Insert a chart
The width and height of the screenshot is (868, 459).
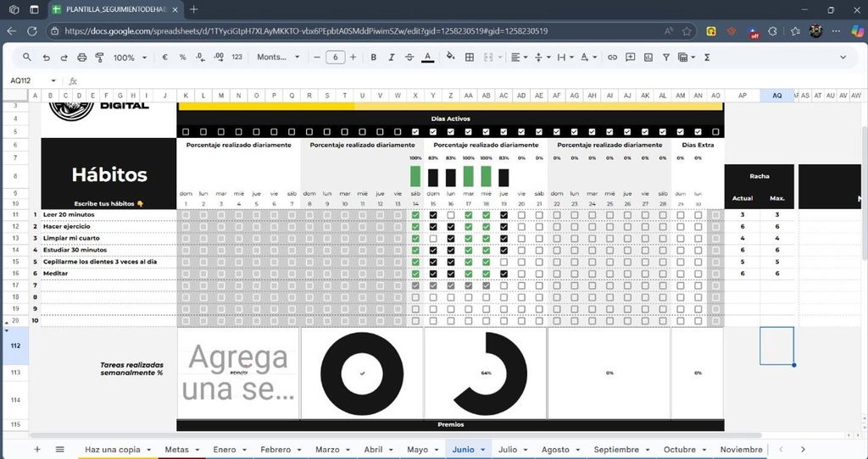(648, 57)
